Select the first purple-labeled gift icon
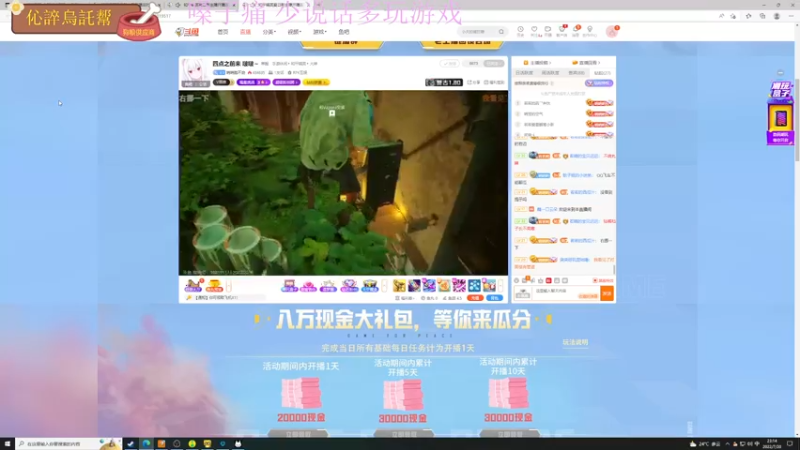The image size is (800, 450). pos(289,285)
